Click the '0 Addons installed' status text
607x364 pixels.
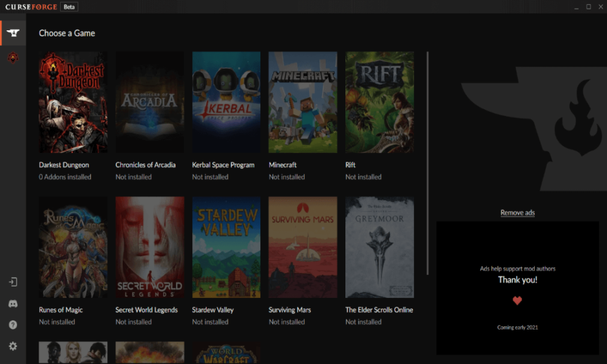pyautogui.click(x=65, y=177)
